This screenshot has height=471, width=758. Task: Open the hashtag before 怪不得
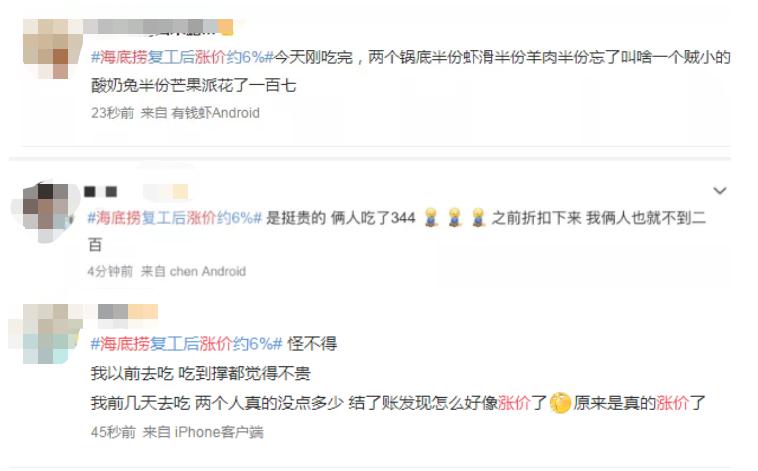coord(186,344)
